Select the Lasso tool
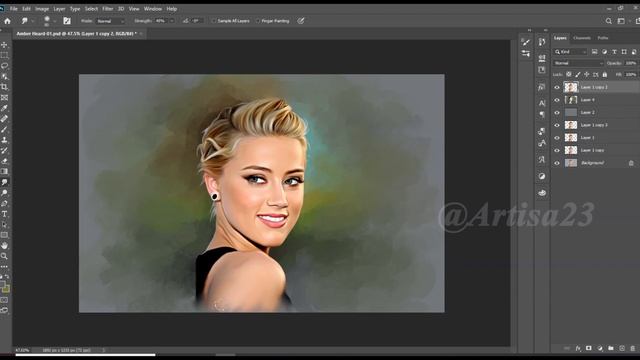640x360 pixels. (4, 66)
